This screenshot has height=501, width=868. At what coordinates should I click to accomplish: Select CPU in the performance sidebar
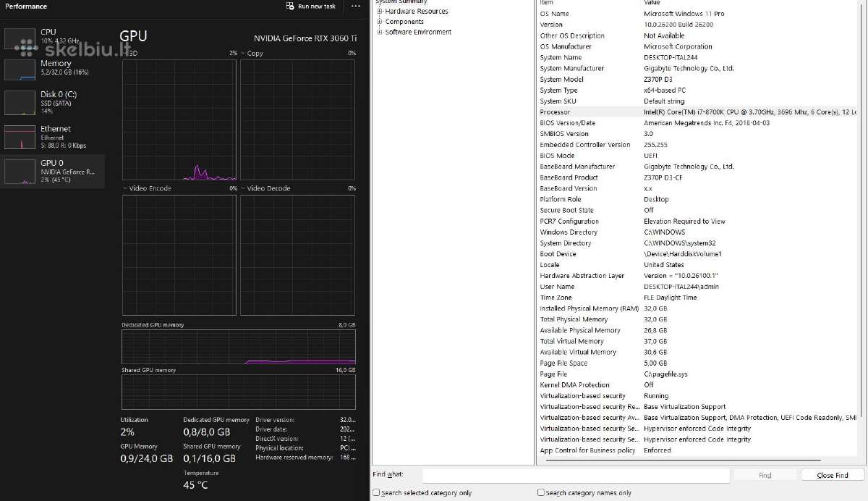pos(52,38)
